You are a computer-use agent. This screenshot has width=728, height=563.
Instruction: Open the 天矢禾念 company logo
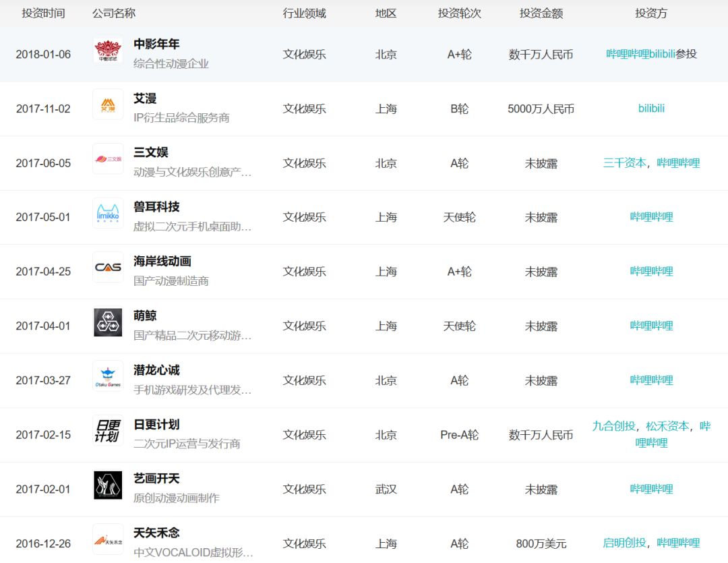(x=108, y=539)
